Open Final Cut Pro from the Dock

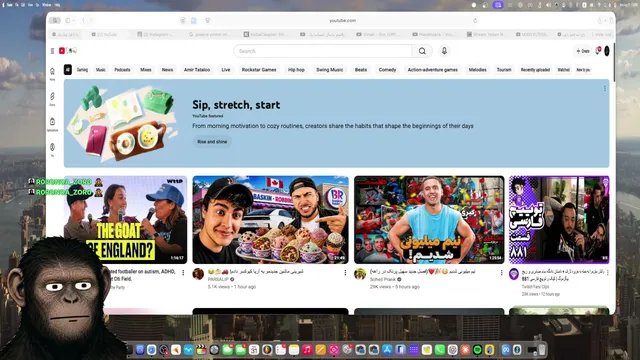click(x=201, y=350)
